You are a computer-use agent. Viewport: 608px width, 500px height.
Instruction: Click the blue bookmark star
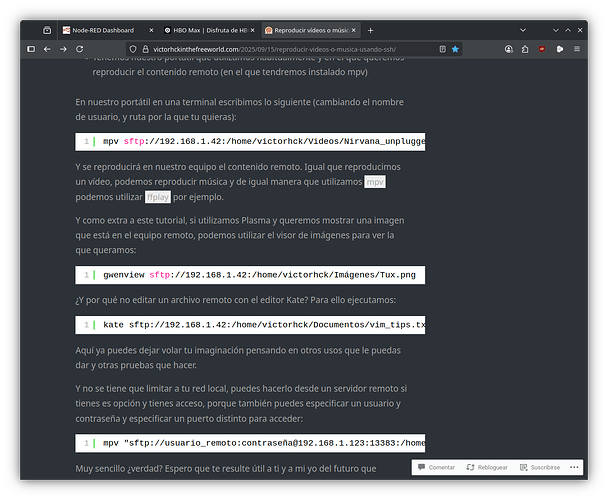[x=455, y=49]
